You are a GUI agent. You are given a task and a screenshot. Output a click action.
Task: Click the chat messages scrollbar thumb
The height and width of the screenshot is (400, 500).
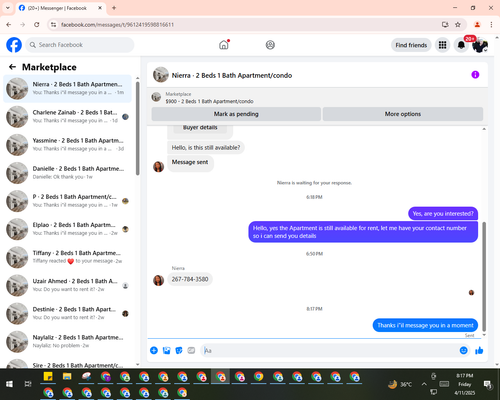click(484, 277)
